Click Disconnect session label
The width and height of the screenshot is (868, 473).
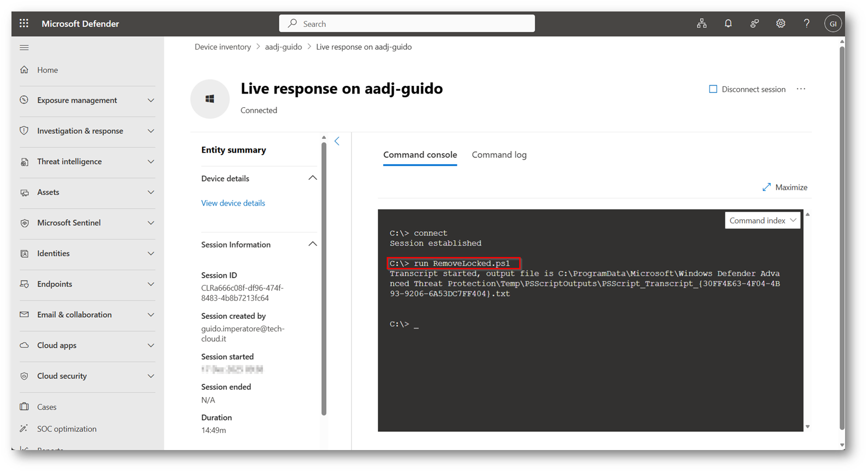point(753,89)
